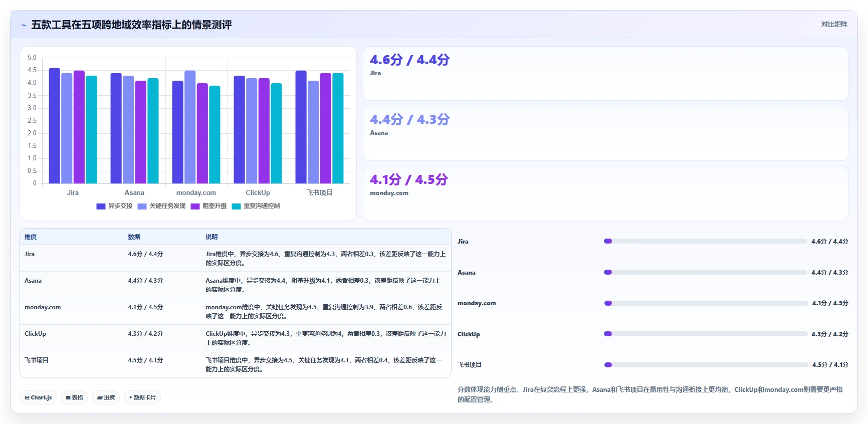Click the monday.com维度中 description text in the table
The image size is (868, 424).
coord(324,312)
